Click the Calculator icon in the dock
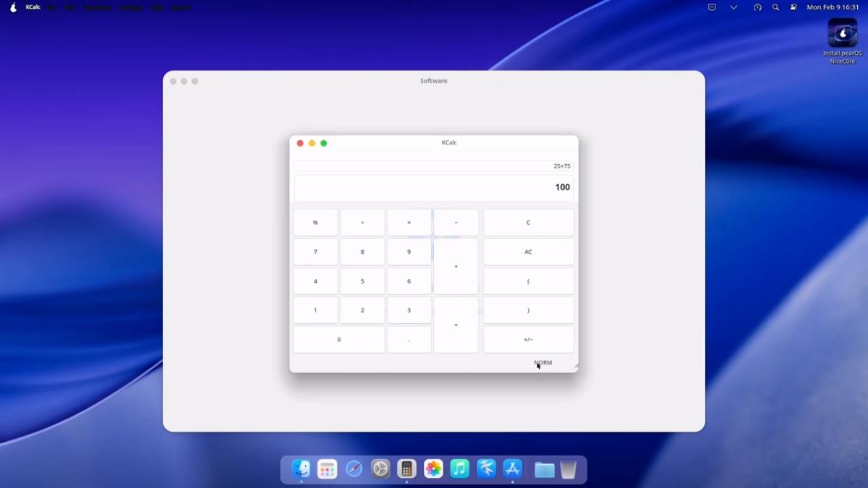Image resolution: width=868 pixels, height=488 pixels. point(407,469)
